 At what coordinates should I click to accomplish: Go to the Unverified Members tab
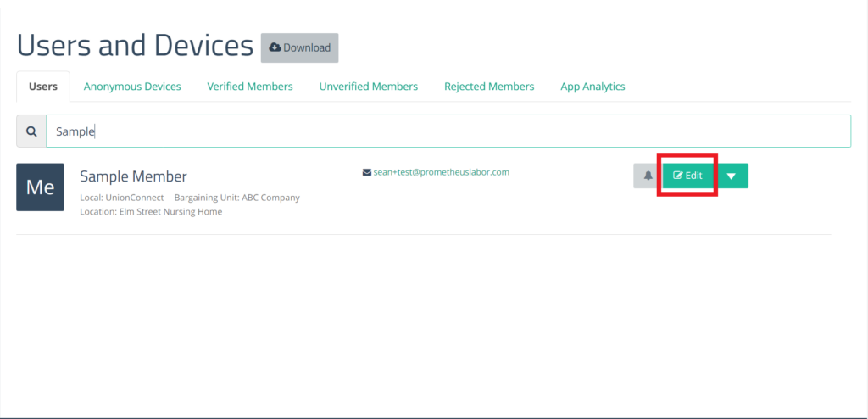pyautogui.click(x=369, y=87)
